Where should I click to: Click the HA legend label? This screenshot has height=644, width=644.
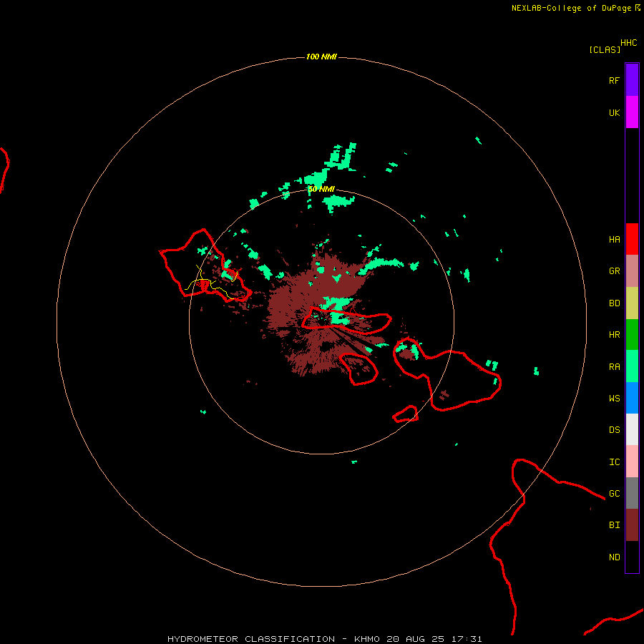coord(614,239)
